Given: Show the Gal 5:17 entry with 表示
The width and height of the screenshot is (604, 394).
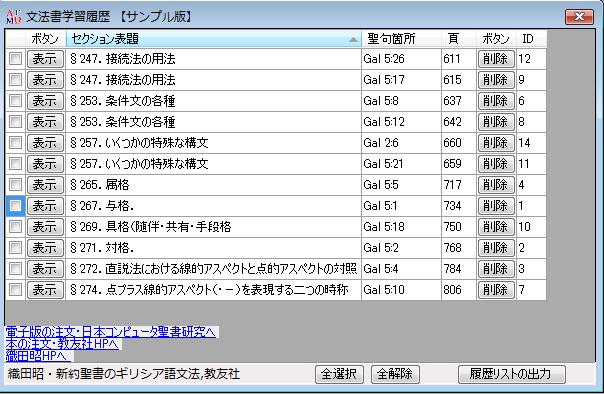Looking at the screenshot, I should [45, 80].
